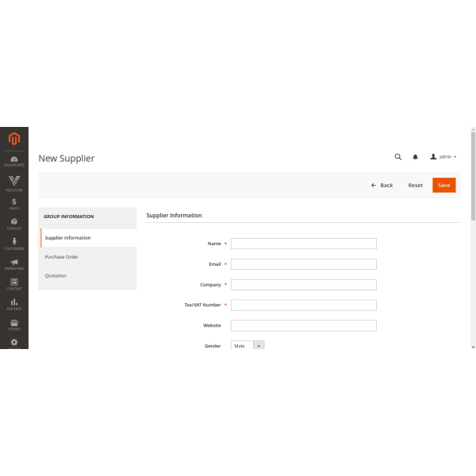
Task: Open the Sales sidebar menu
Action: (13, 204)
